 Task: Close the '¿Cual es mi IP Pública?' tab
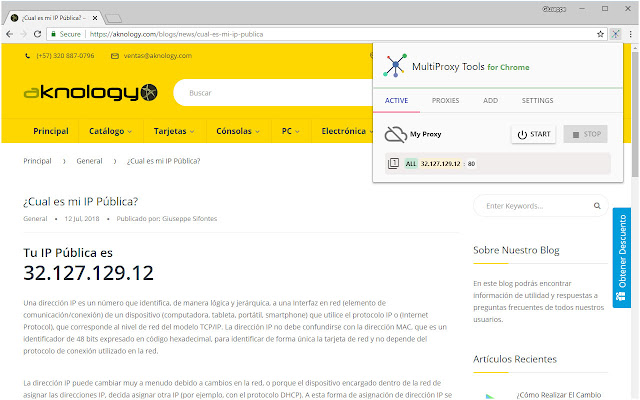coord(95,18)
